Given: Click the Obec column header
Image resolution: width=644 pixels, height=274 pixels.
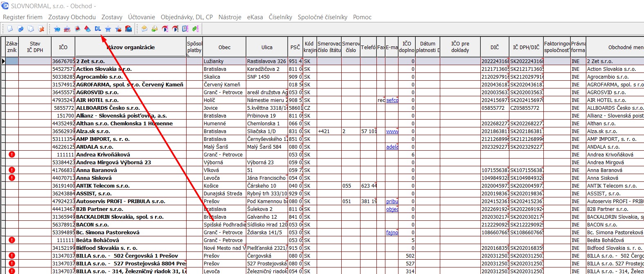Looking at the screenshot, I should [x=224, y=47].
